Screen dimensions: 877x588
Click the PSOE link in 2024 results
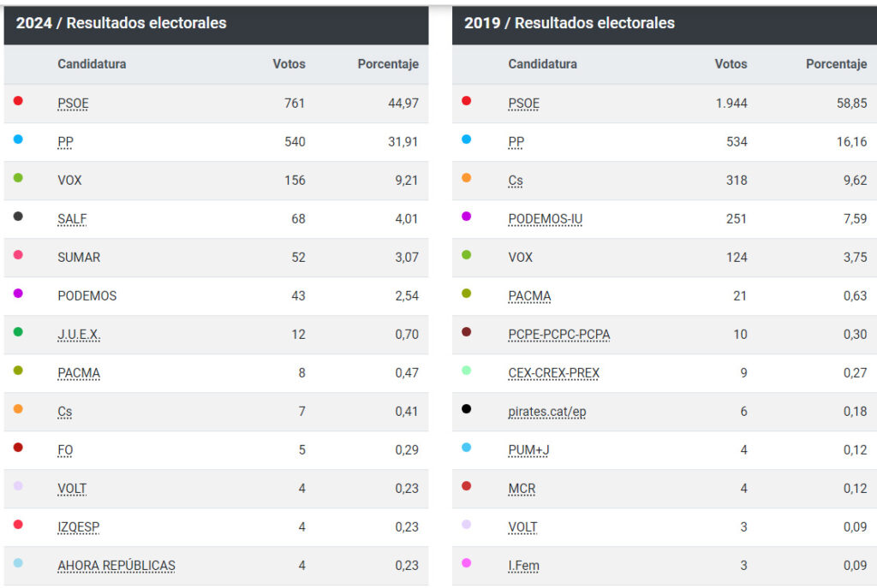(73, 104)
